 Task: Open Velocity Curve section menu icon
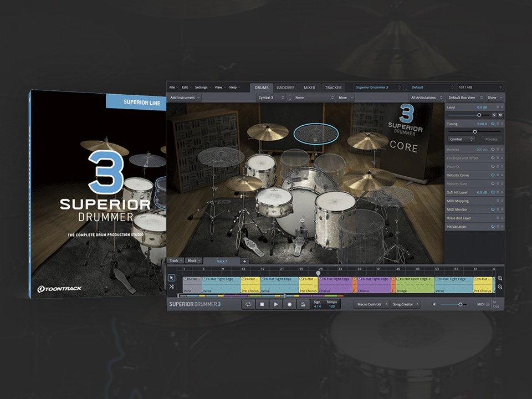click(x=498, y=175)
